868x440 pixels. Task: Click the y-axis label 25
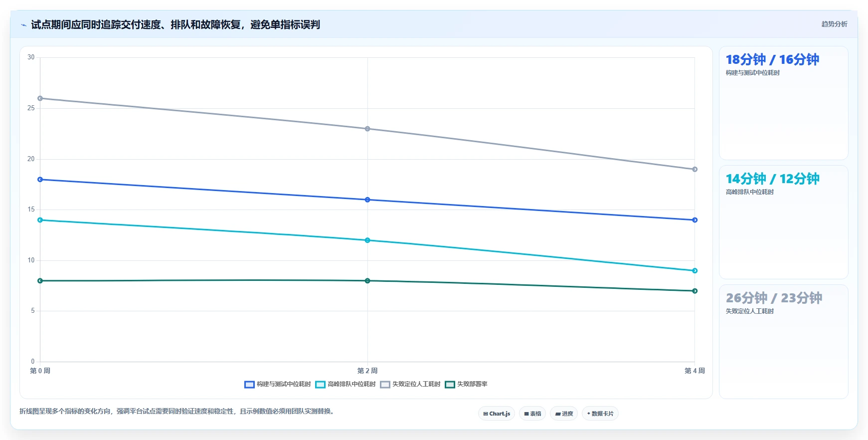[31, 108]
